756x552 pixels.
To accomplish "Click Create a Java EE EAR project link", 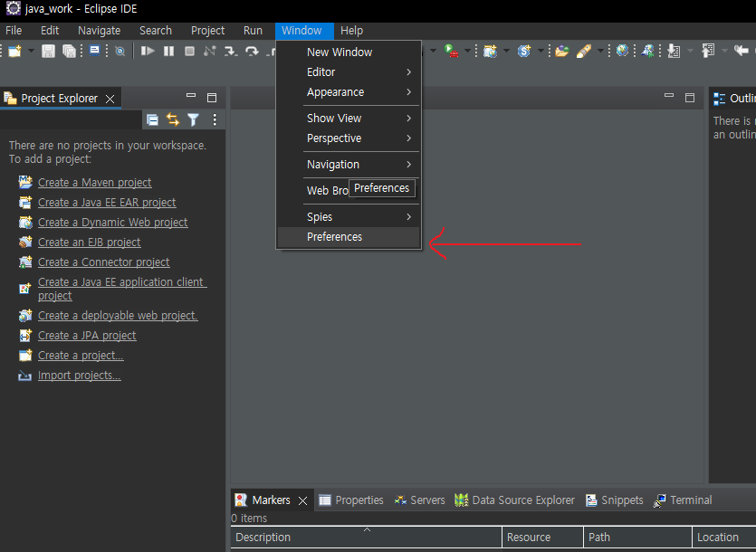I will pyautogui.click(x=107, y=203).
